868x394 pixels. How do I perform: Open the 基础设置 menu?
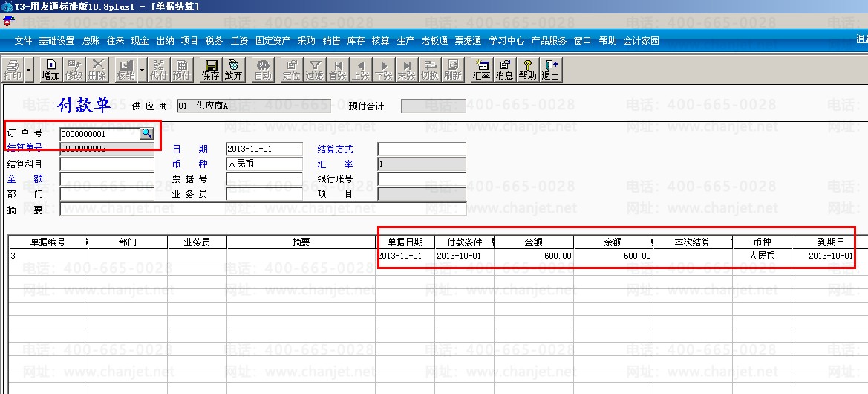(56, 41)
